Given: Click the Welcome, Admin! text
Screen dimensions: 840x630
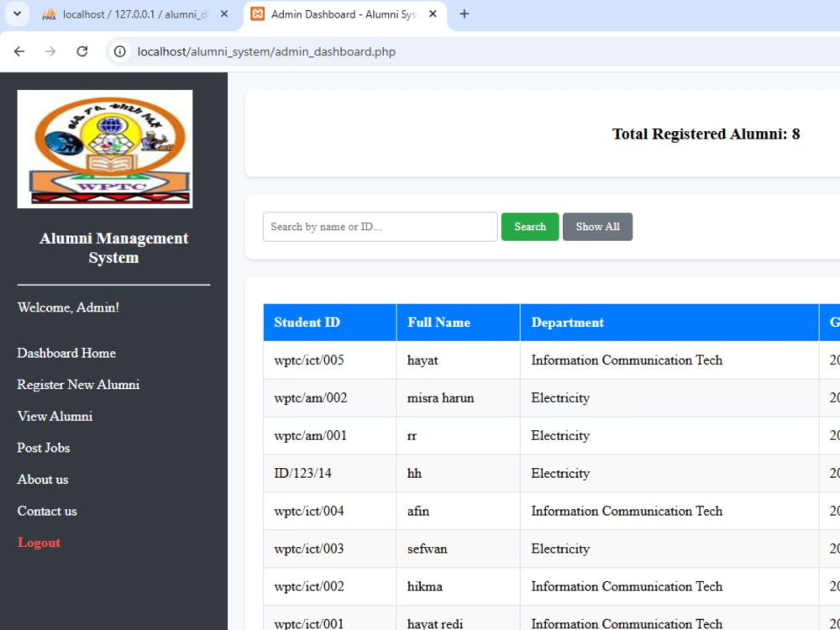Looking at the screenshot, I should 68,307.
